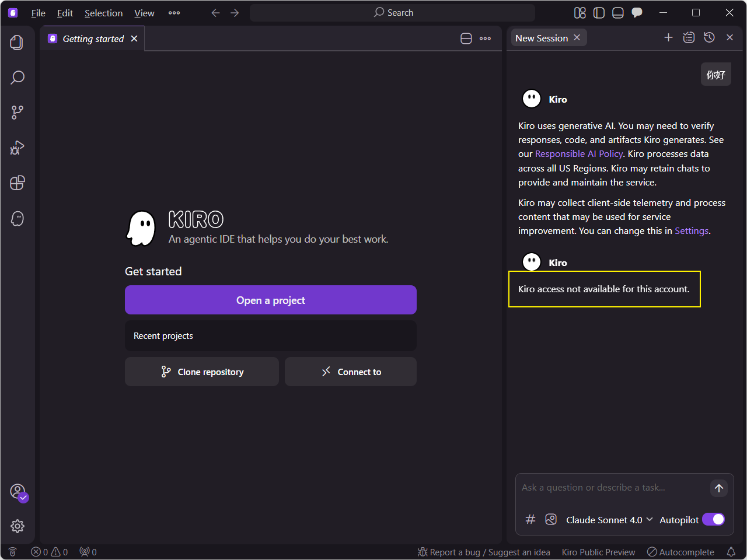Viewport: 747px width, 560px height.
Task: Open chat session history icon
Action: 709,37
